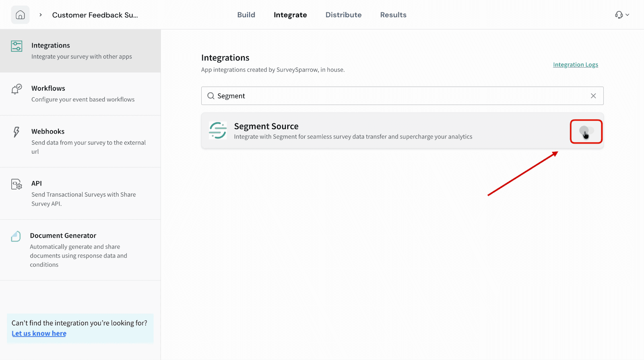Select Workflows in the sidebar
Viewport: 644px width, 360px height.
[x=80, y=94]
